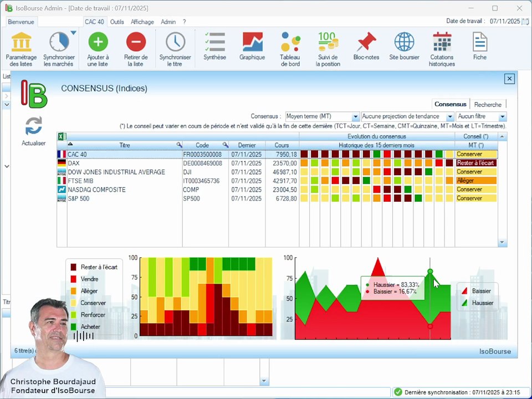532x399 pixels.
Task: Select the Consensus tab
Action: (451, 104)
